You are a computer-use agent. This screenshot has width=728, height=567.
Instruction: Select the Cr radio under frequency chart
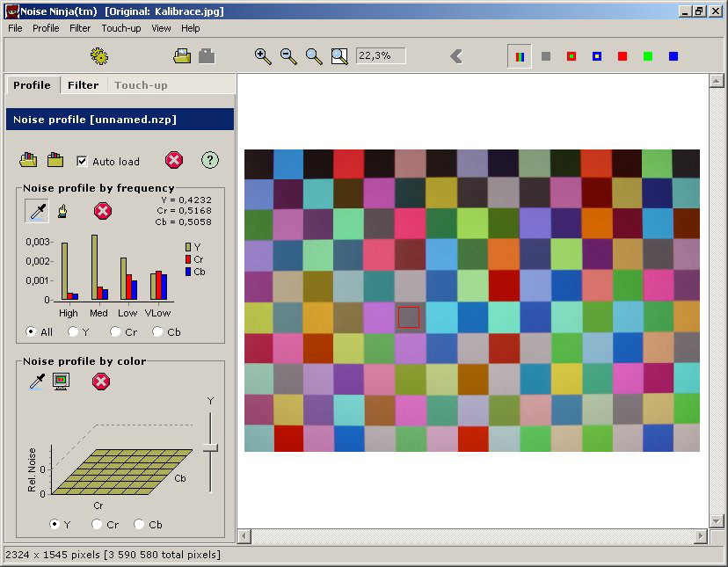(x=115, y=332)
